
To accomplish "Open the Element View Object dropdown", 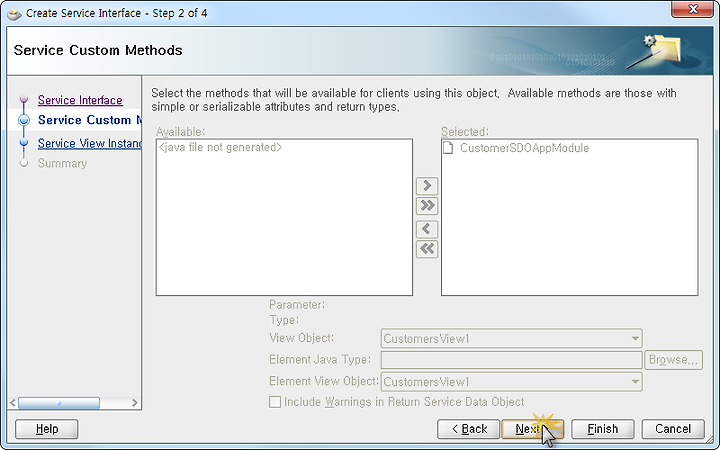I will (x=511, y=382).
